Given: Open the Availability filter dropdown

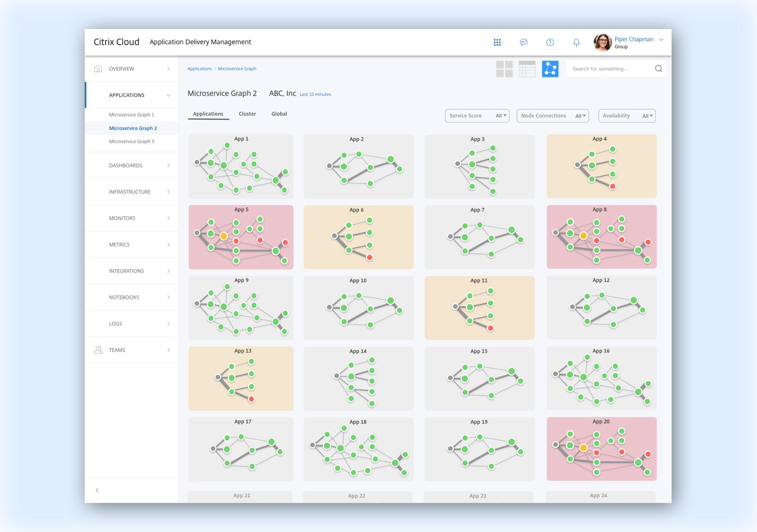Looking at the screenshot, I should point(626,116).
